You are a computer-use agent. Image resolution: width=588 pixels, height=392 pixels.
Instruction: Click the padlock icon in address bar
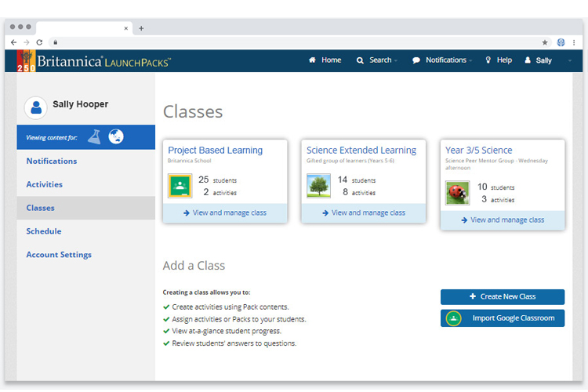click(x=55, y=42)
